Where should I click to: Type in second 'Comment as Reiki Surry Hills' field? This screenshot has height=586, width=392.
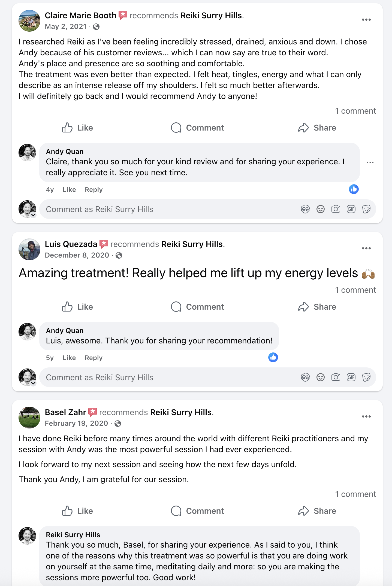164,377
